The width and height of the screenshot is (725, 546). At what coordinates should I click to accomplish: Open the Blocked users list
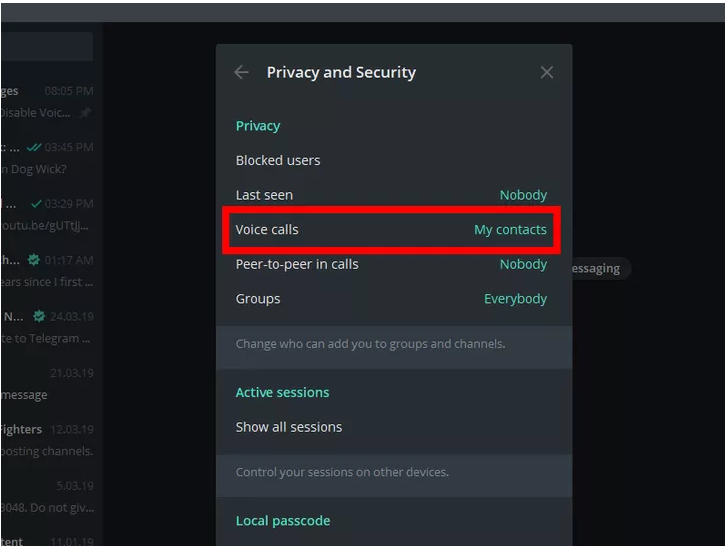coord(278,160)
